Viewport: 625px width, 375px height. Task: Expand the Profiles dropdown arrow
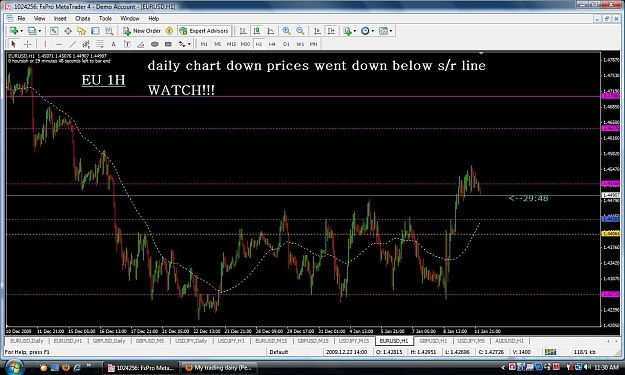[x=39, y=31]
